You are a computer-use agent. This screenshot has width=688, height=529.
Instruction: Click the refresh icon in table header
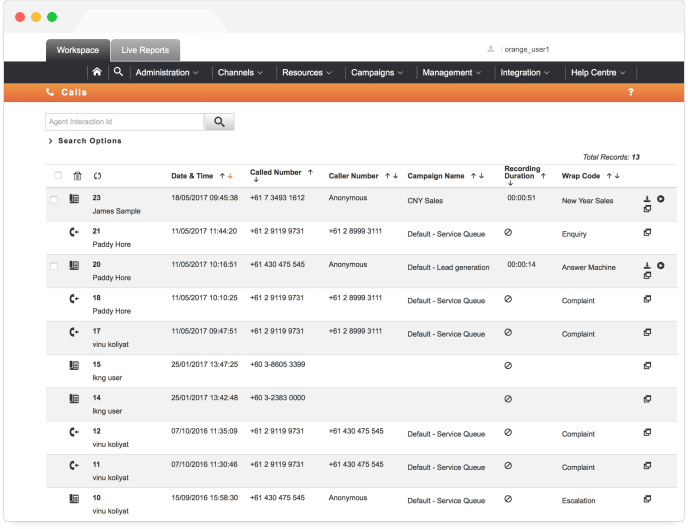point(97,176)
